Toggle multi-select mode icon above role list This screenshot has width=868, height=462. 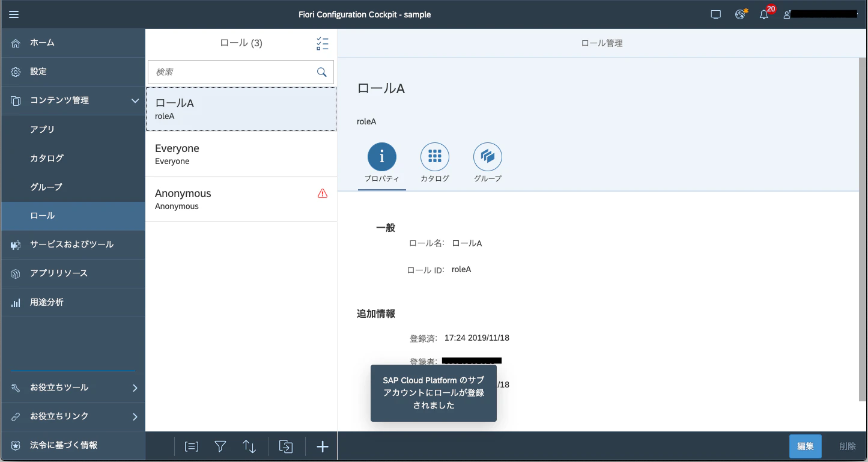pos(323,43)
